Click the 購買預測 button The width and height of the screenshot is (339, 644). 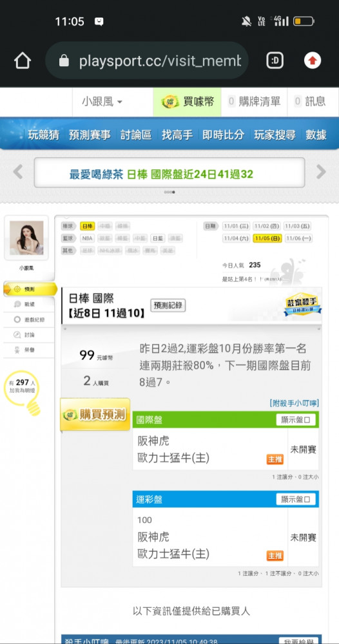pyautogui.click(x=95, y=414)
